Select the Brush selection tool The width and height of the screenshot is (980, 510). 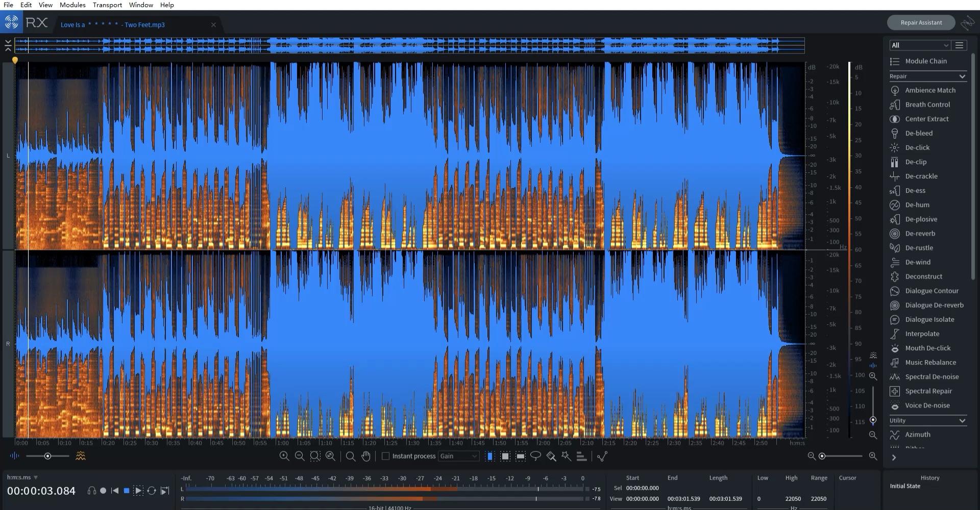(x=551, y=456)
